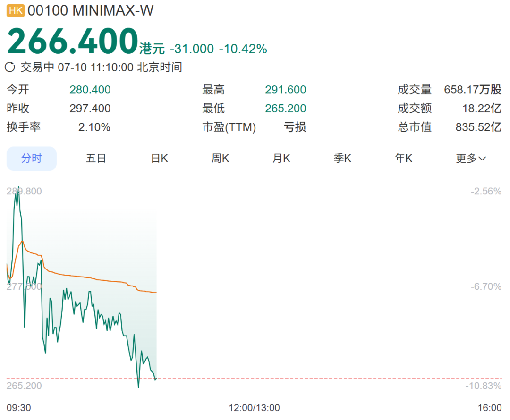Image resolution: width=510 pixels, height=420 pixels.
Task: Select the 年K yearly chart tab
Action: (404, 158)
